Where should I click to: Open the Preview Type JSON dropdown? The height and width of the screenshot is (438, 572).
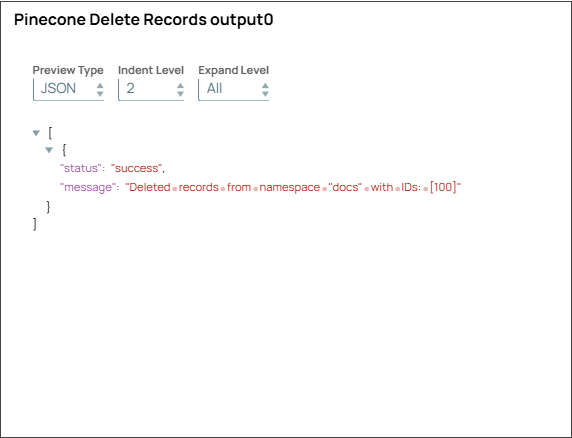click(69, 89)
